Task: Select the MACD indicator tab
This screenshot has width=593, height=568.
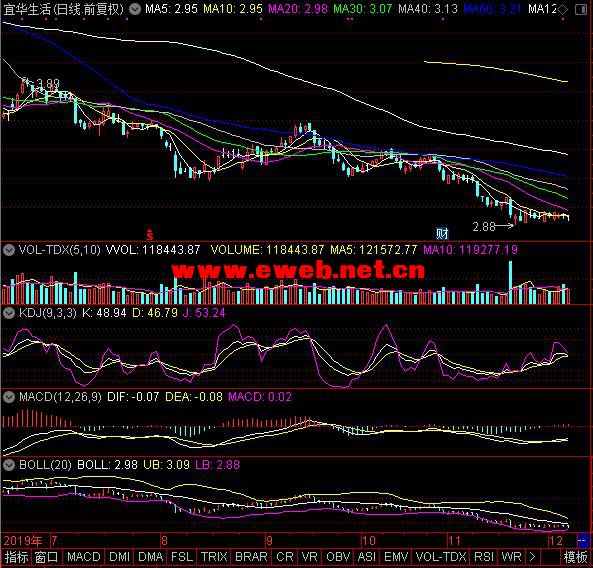Action: click(x=84, y=557)
